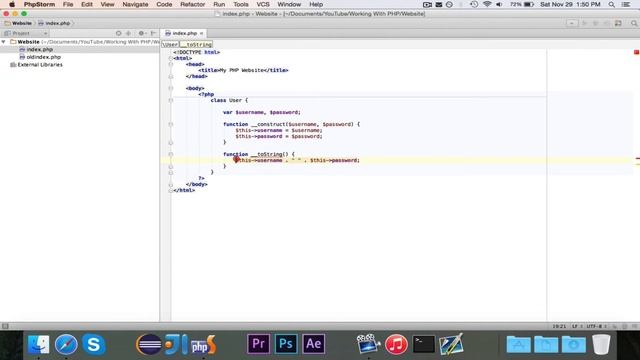The height and width of the screenshot is (360, 640).
Task: Open PhpStorm from the Dock
Action: pyautogui.click(x=203, y=344)
